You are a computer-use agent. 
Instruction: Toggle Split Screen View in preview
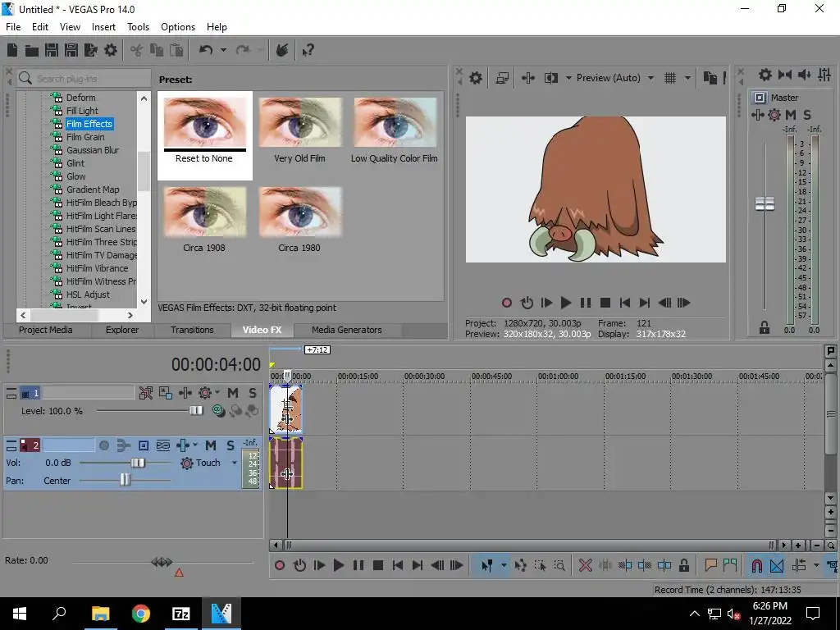pos(550,78)
